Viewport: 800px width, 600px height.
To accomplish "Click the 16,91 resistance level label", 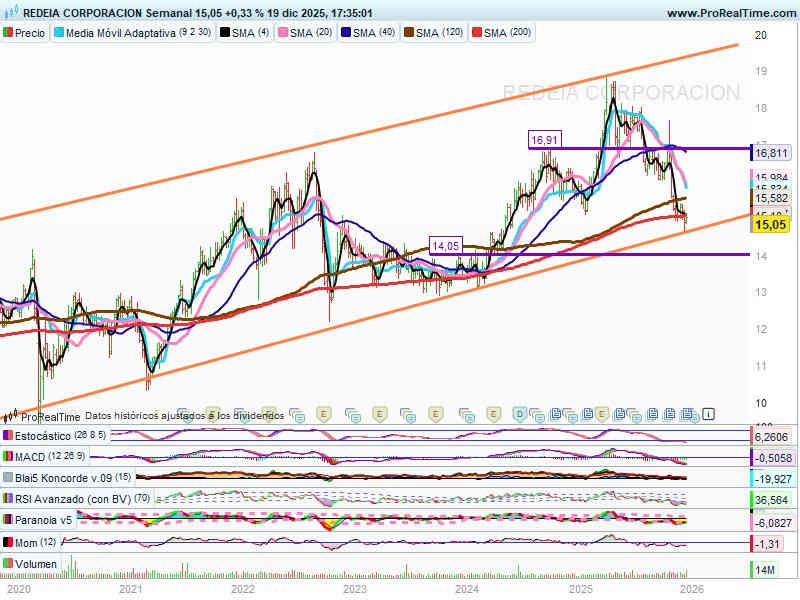I will coord(545,140).
